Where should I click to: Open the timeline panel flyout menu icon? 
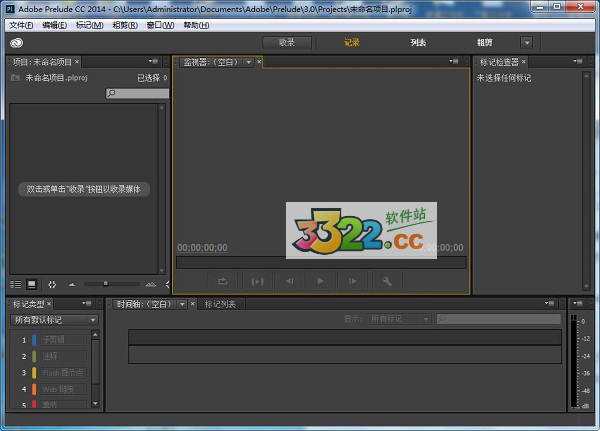pyautogui.click(x=549, y=304)
